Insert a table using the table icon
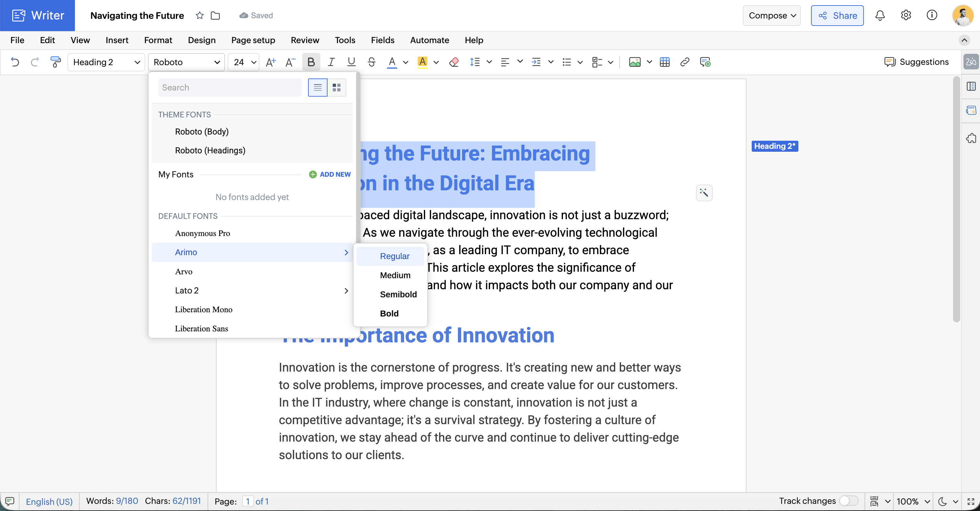Viewport: 980px width, 511px height. [664, 62]
